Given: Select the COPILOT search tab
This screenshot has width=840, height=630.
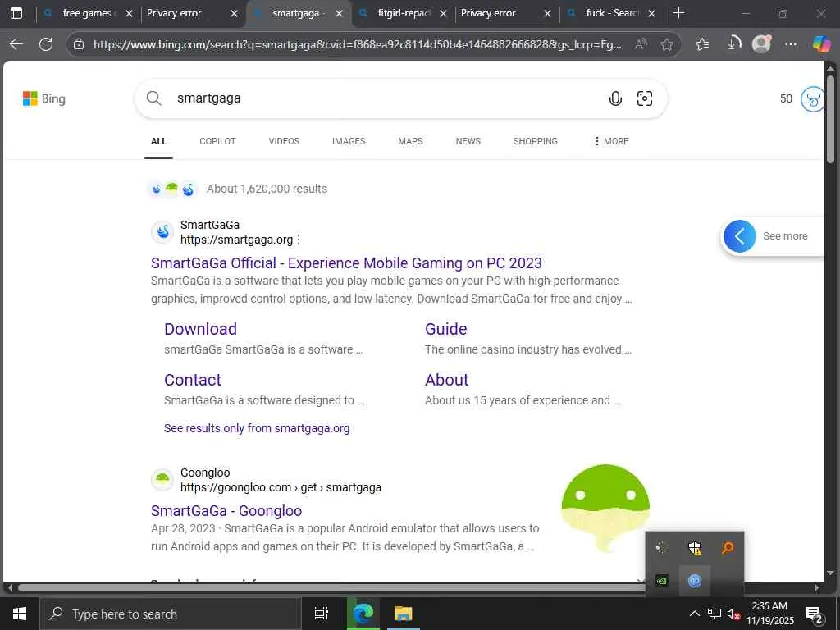Looking at the screenshot, I should pyautogui.click(x=217, y=141).
